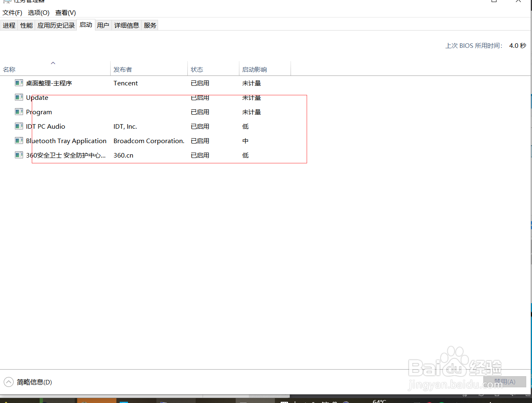Select the 启动 tab
532x403 pixels.
coord(86,25)
